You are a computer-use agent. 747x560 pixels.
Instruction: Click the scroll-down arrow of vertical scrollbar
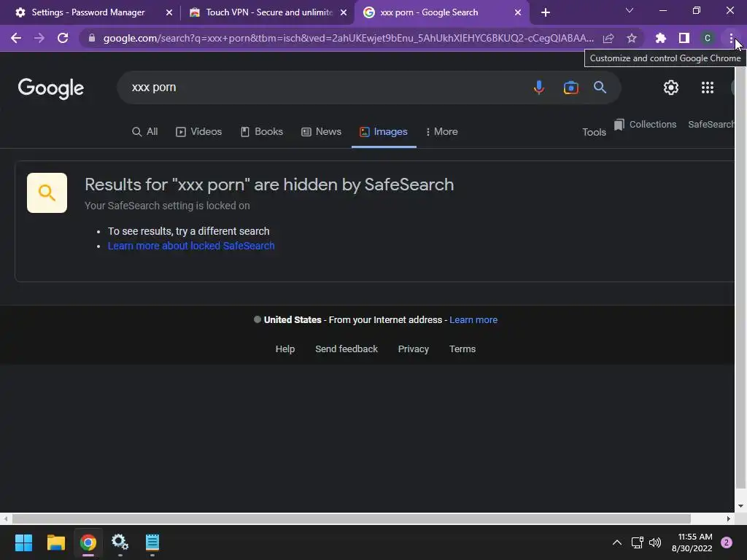[x=740, y=506]
